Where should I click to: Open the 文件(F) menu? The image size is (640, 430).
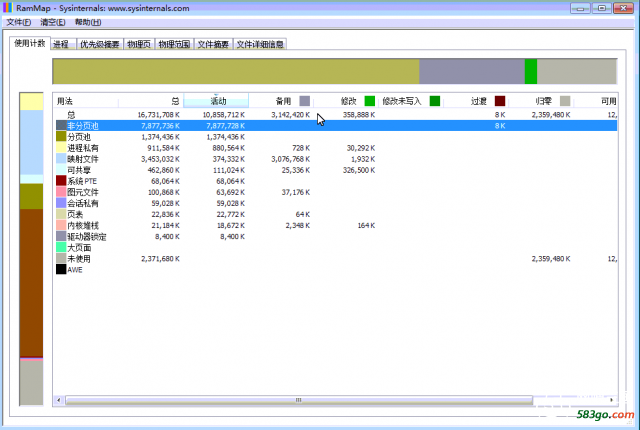[x=19, y=22]
